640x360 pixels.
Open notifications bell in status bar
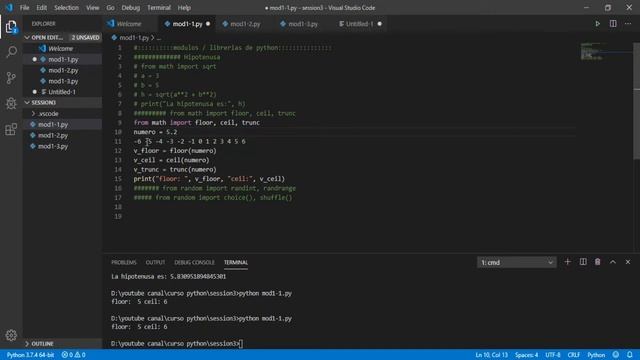[630, 355]
